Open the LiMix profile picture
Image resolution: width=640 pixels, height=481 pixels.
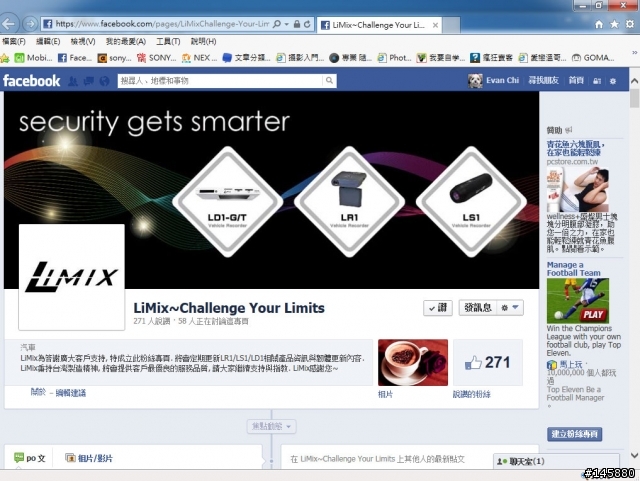(71, 277)
